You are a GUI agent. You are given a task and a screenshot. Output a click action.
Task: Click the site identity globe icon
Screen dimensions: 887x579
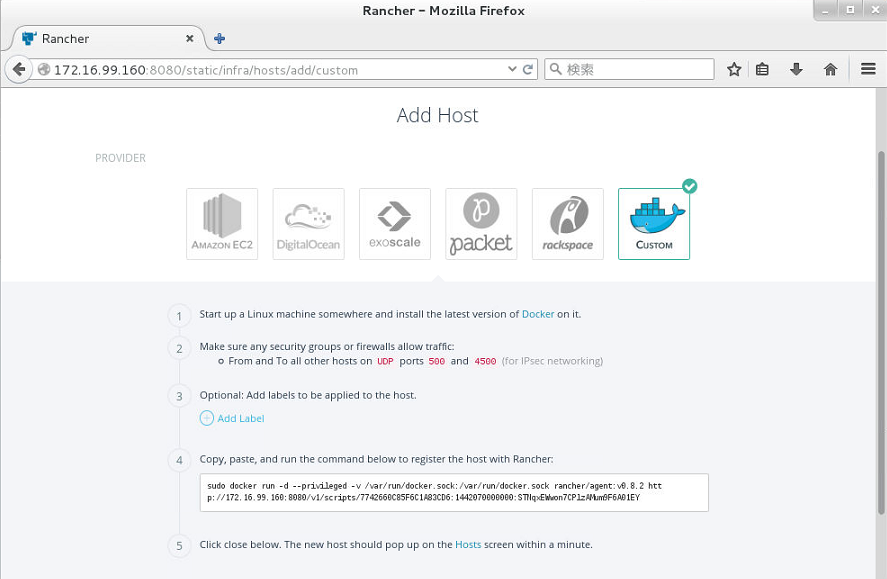coord(44,70)
